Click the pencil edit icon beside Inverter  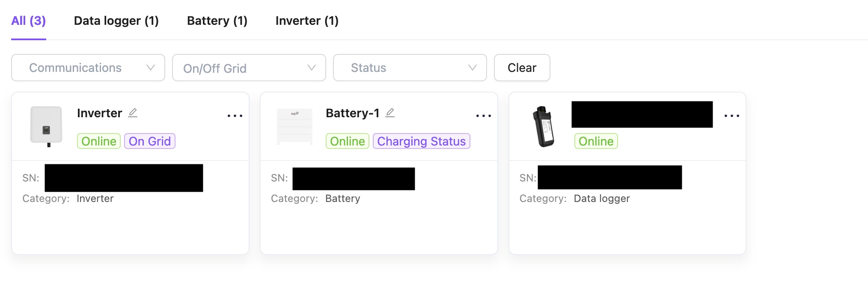click(133, 113)
